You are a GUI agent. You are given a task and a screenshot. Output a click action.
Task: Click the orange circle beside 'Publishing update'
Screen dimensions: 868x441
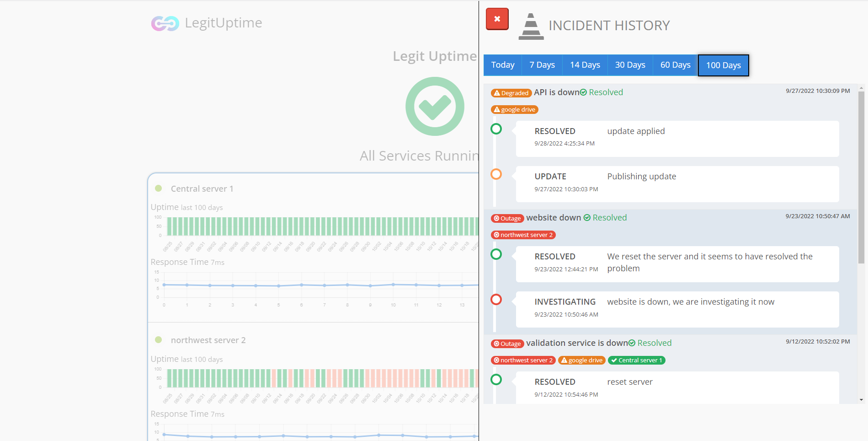(496, 174)
